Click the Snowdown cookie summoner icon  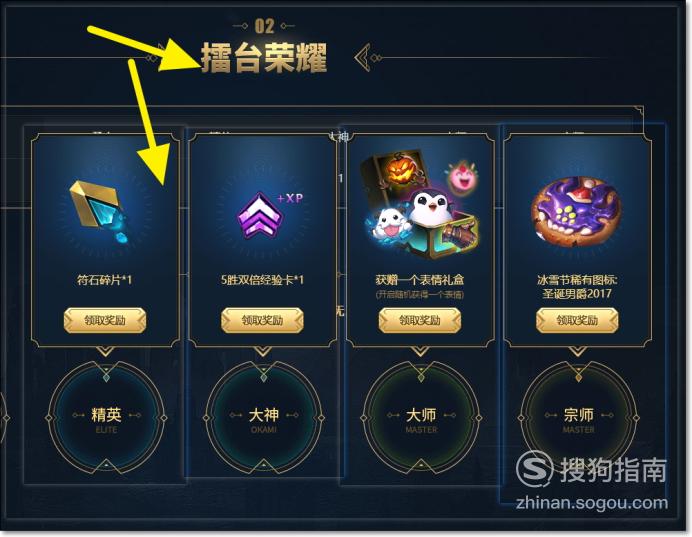[577, 211]
